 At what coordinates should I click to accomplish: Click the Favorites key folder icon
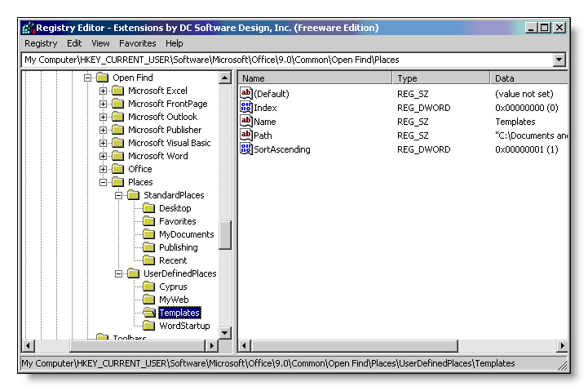149,221
